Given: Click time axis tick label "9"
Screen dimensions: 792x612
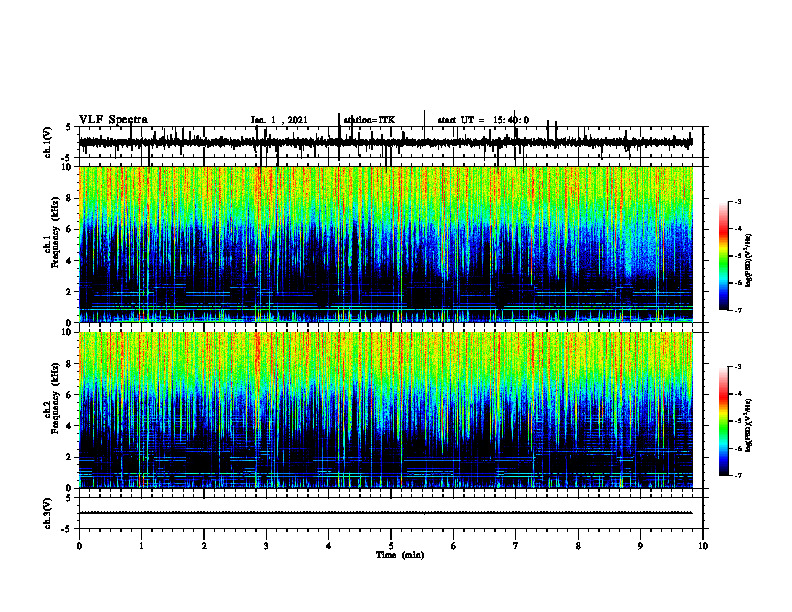Looking at the screenshot, I should point(640,546).
